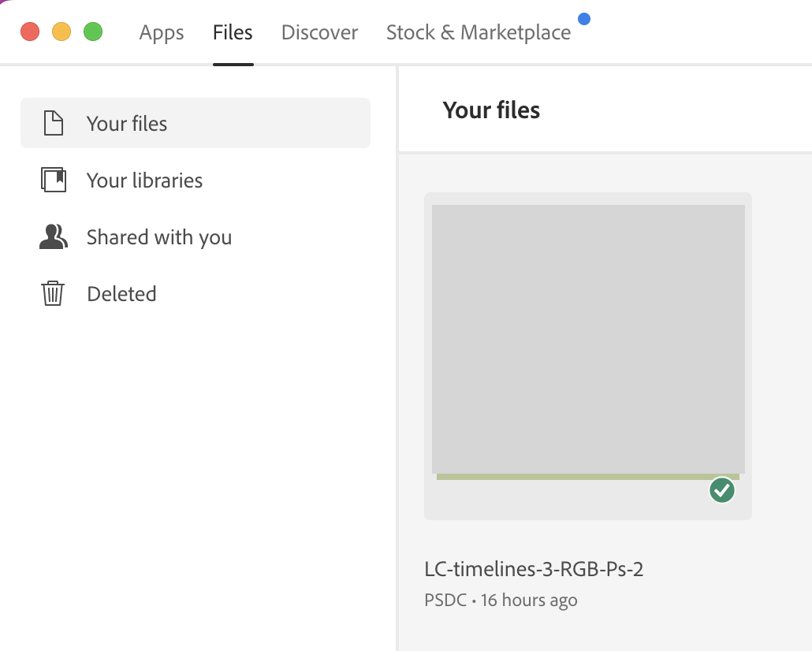The image size is (812, 651).
Task: Click the green fullscreen window button
Action: 93,32
